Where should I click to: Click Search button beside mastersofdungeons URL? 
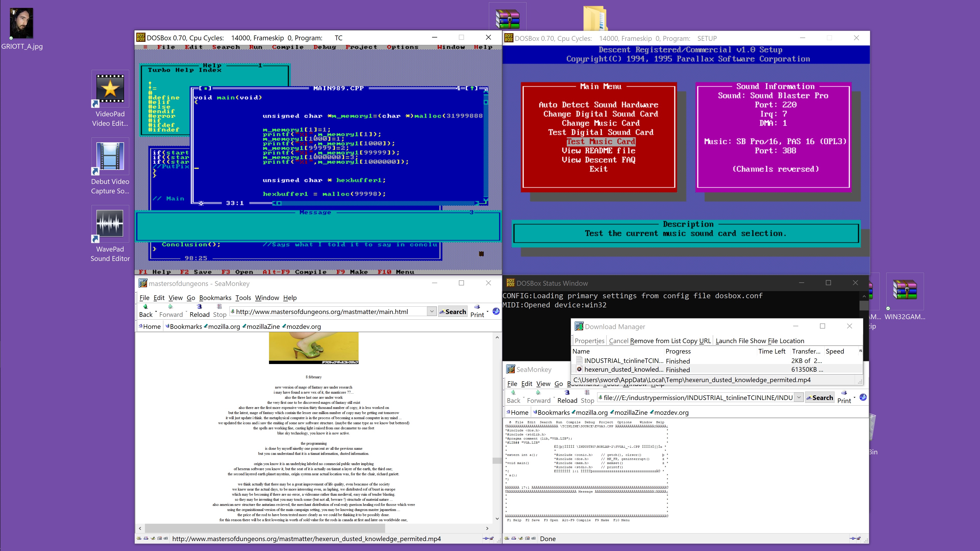click(x=453, y=311)
